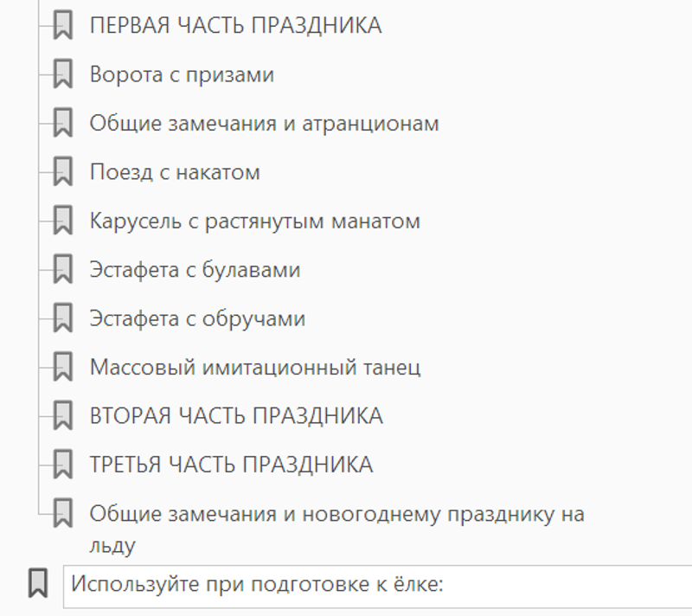Click bookmark icon beside ПЕРВАЯ ЧАСТЬ ПРАЗДНИКА
Image resolution: width=692 pixels, height=616 pixels.
point(62,26)
